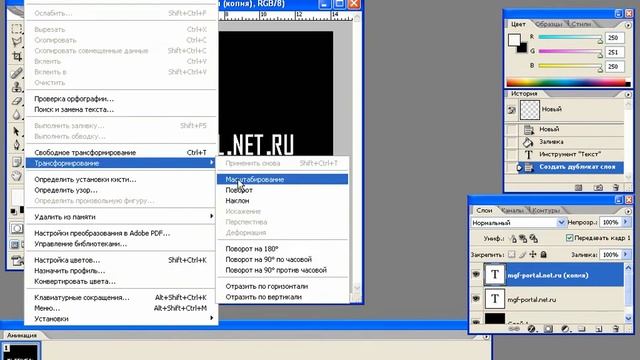Toggle lock position cross icon

[x=533, y=254]
